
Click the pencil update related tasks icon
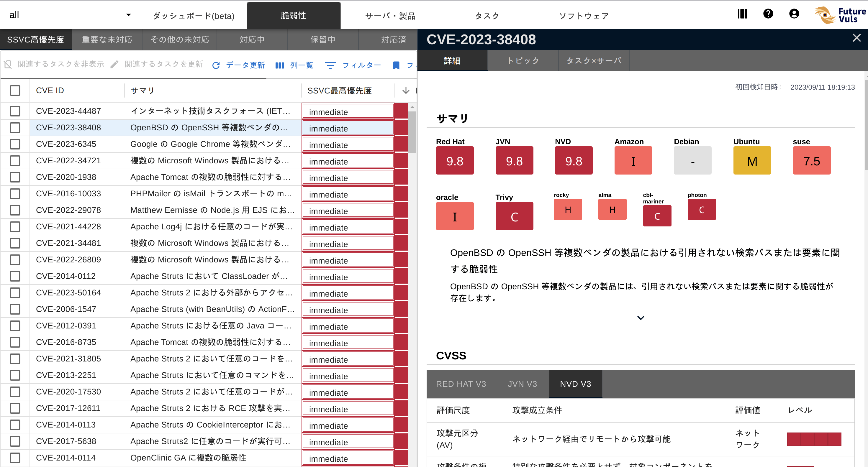tap(114, 64)
